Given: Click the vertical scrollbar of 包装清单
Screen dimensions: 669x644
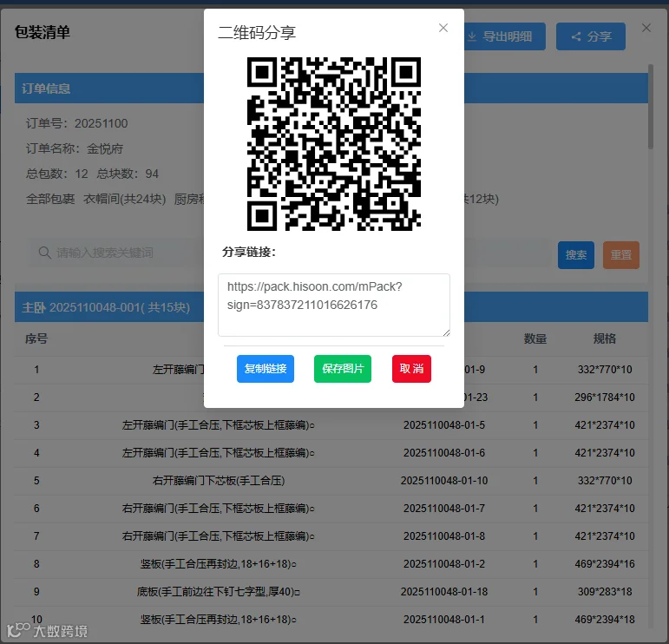Looking at the screenshot, I should pos(651,106).
